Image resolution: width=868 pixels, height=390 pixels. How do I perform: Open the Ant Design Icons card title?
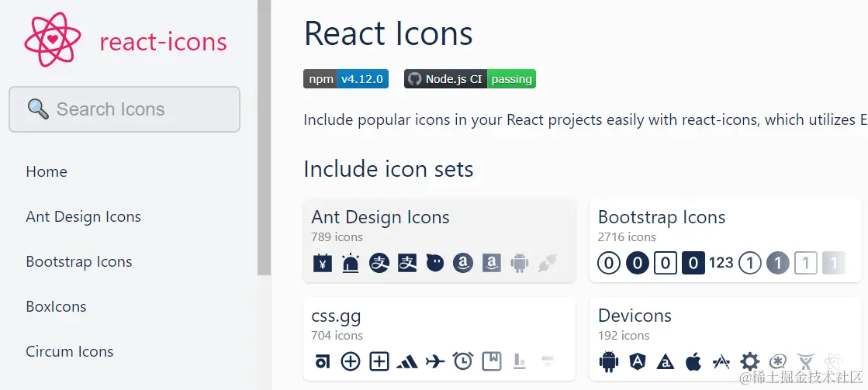(380, 217)
